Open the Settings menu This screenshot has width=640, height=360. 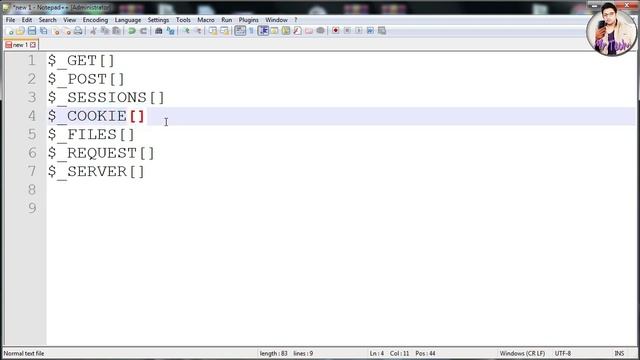tap(158, 20)
